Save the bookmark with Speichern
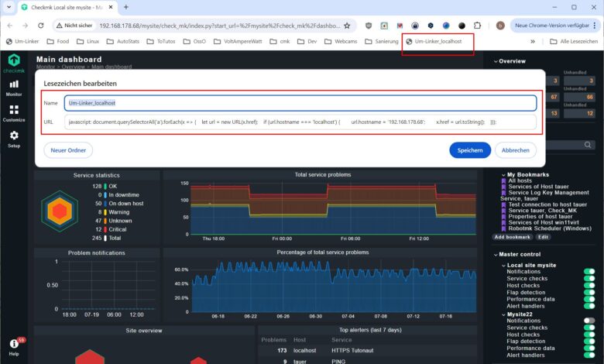The image size is (604, 364). pyautogui.click(x=470, y=150)
